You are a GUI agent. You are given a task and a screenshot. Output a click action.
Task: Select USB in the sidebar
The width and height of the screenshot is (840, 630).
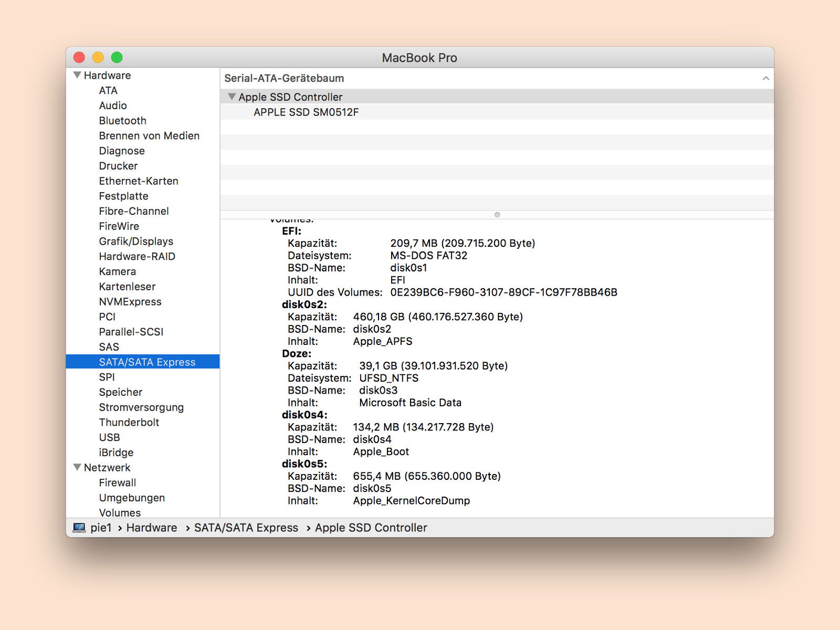pos(109,437)
